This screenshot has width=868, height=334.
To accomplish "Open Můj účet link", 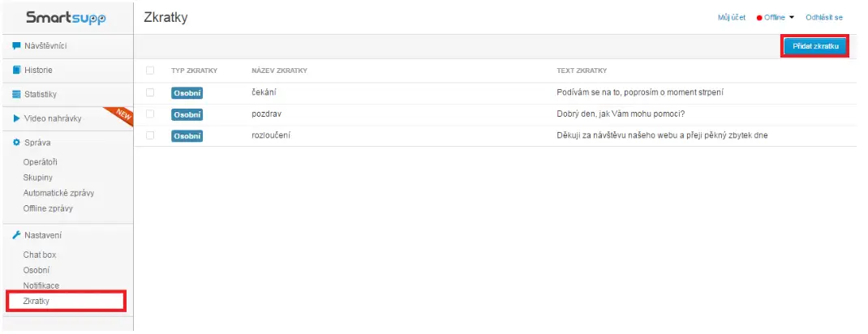I will pyautogui.click(x=731, y=18).
